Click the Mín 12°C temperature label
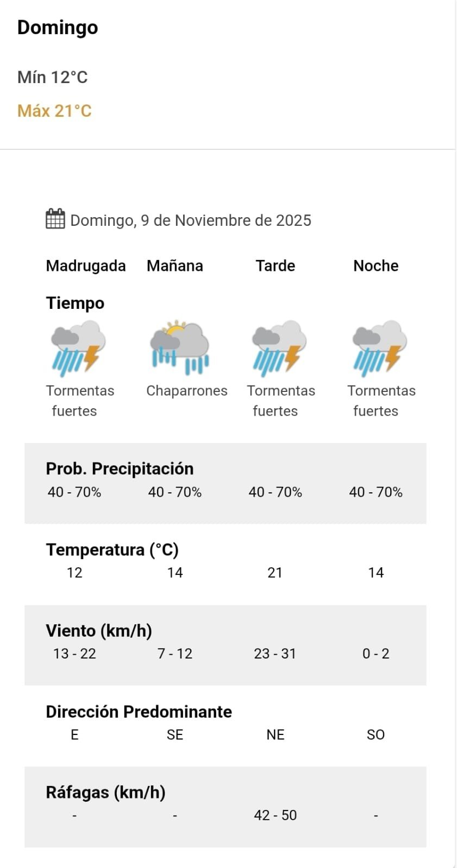Image resolution: width=457 pixels, height=868 pixels. click(x=52, y=77)
